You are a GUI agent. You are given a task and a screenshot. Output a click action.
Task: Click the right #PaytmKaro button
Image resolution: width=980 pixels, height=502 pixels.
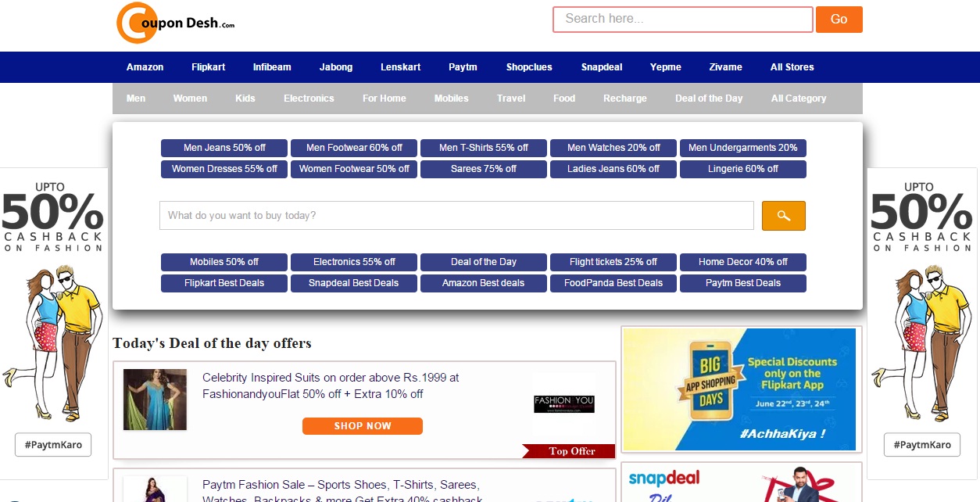coord(922,445)
